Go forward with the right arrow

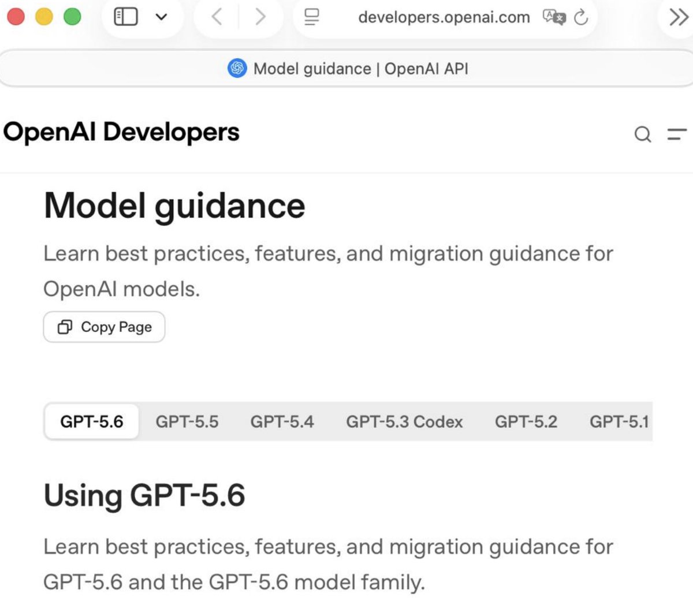260,17
